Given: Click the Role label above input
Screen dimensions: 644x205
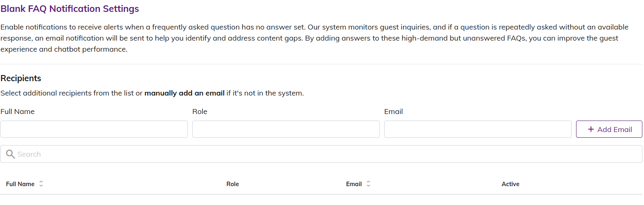Looking at the screenshot, I should (x=200, y=112).
